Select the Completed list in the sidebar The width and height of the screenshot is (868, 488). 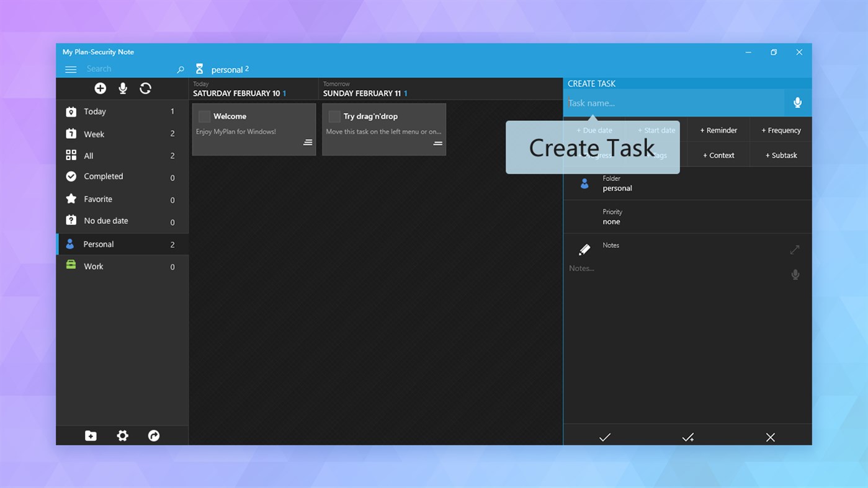coord(103,176)
